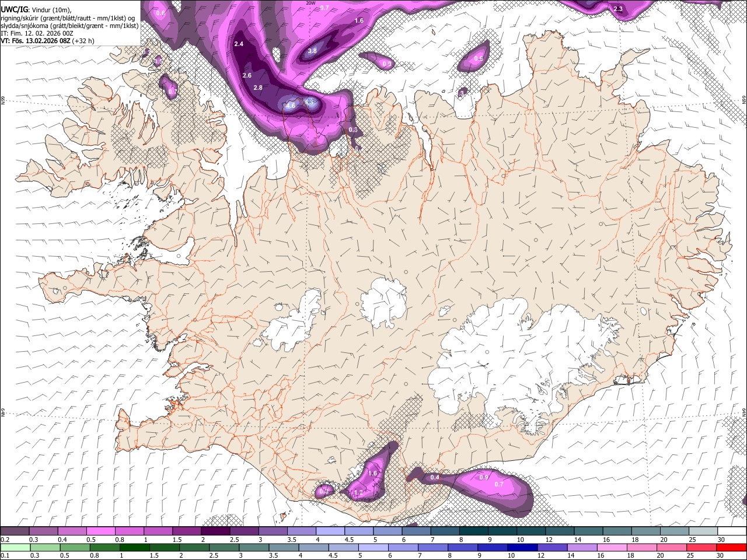Click the bottom-row green swatch labelled 2
Viewport: 747px width, 560px height.
[x=194, y=547]
